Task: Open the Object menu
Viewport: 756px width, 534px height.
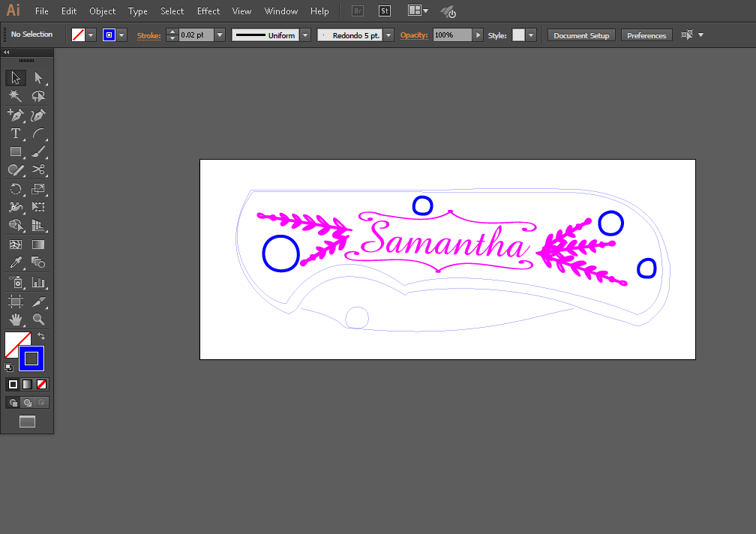Action: tap(102, 11)
